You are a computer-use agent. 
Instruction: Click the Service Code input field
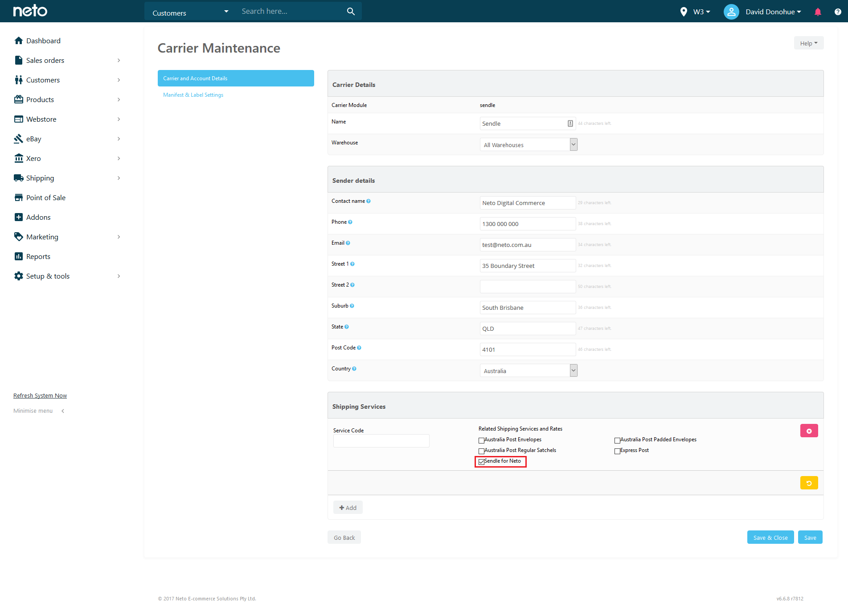point(381,441)
